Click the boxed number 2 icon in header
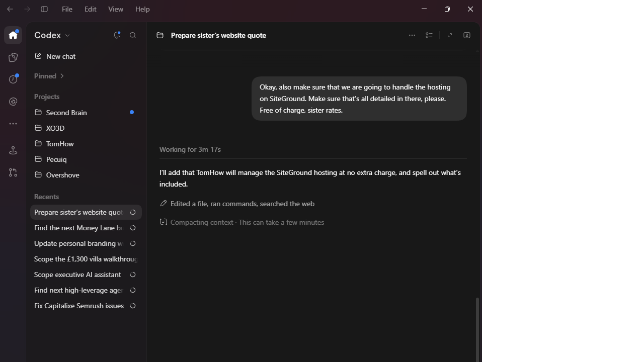This screenshot has width=644, height=362. [x=467, y=35]
